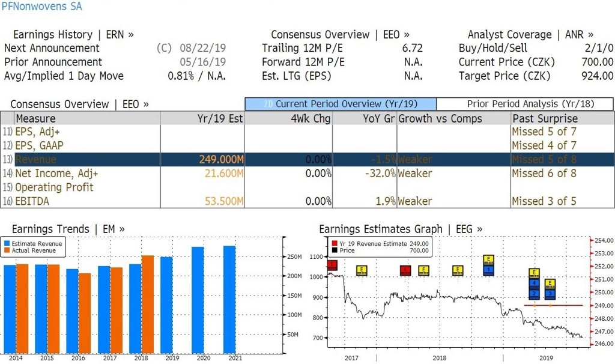The height and width of the screenshot is (364, 615).
Task: Click the orange 2018 actual revenue bar
Action: click(x=148, y=305)
